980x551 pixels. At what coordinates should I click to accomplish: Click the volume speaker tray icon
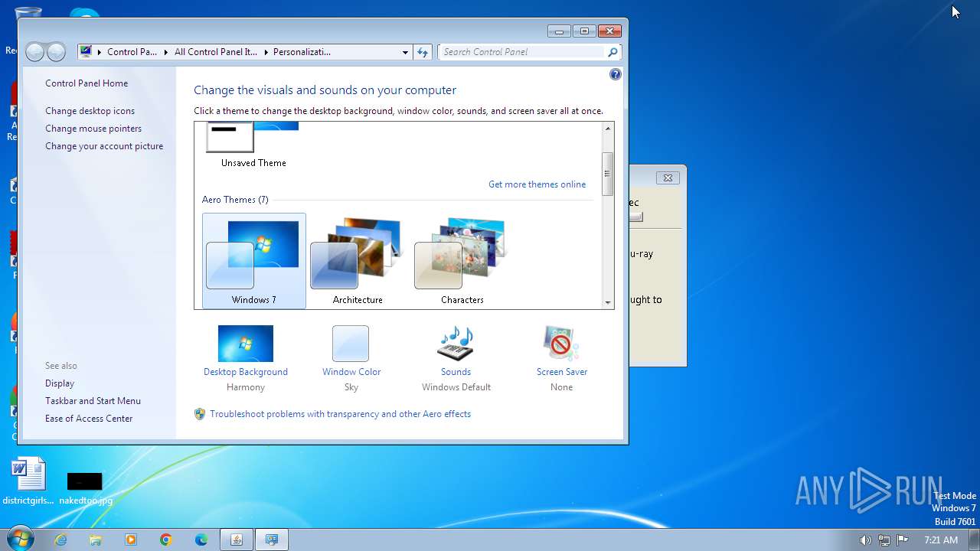[865, 540]
